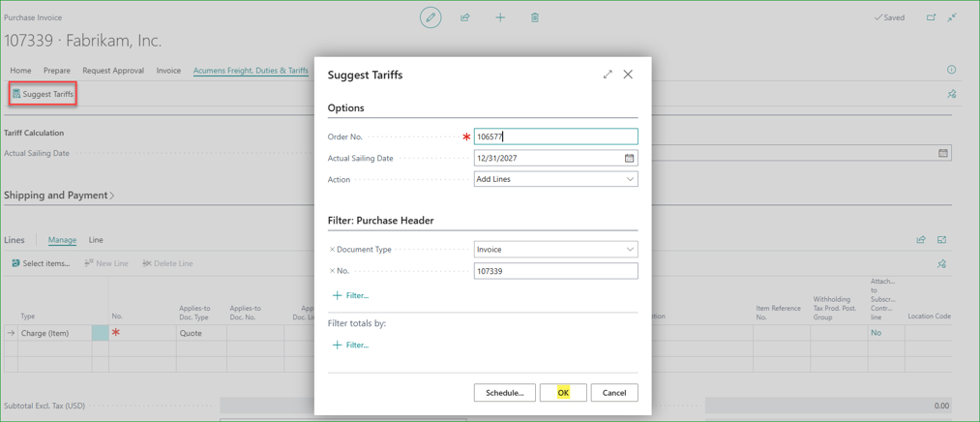Click Select items action
Screen dimensions: 980x422
tap(41, 263)
